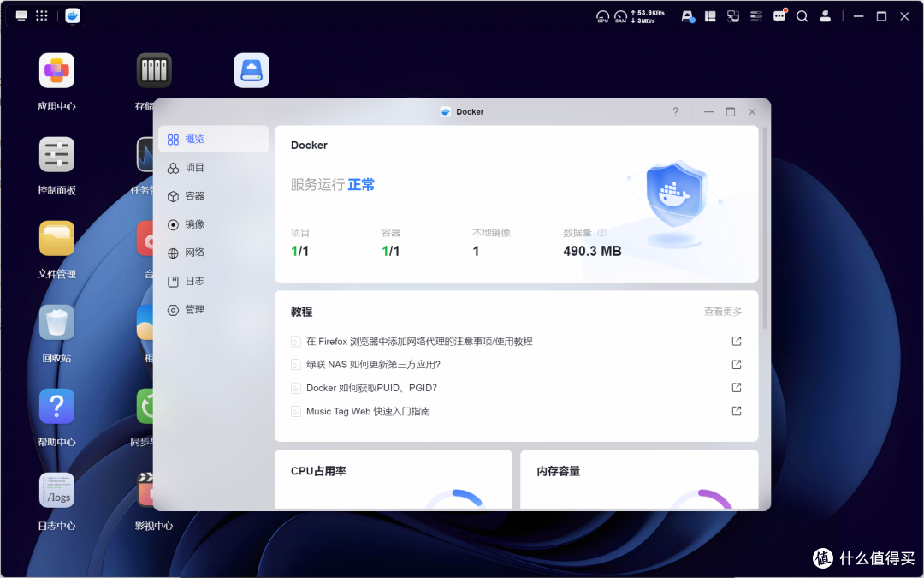Open the 控制面板 Control Panel desktop icon
This screenshot has width=924, height=578.
pyautogui.click(x=56, y=154)
